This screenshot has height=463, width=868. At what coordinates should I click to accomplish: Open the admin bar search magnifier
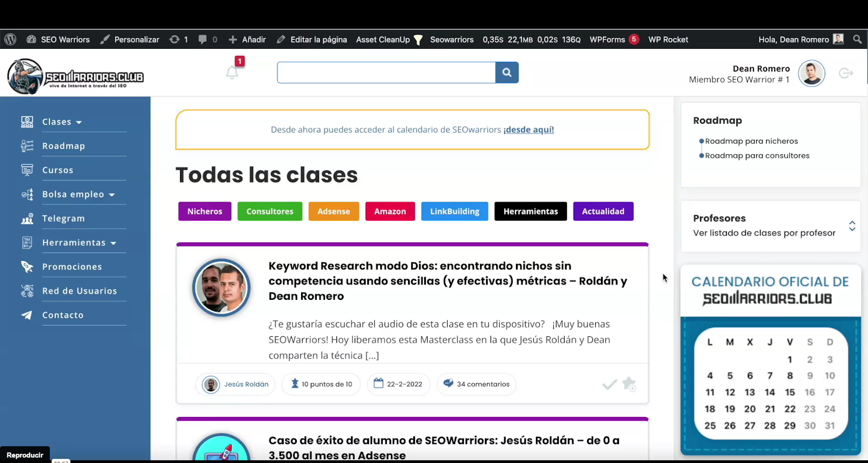coord(857,40)
